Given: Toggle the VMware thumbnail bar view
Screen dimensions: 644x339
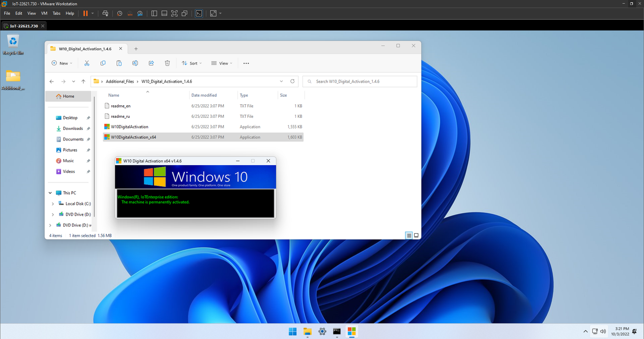Looking at the screenshot, I should [x=164, y=13].
